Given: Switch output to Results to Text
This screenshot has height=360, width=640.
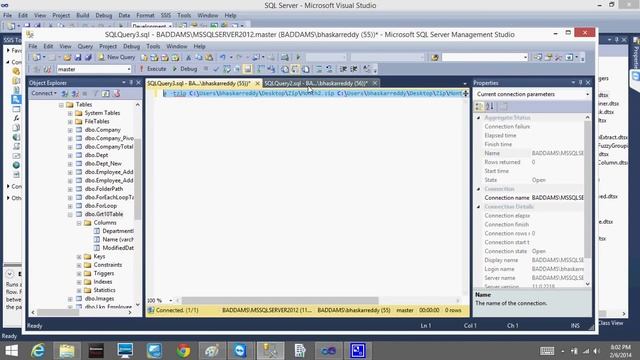Looking at the screenshot, I should pos(285,69).
